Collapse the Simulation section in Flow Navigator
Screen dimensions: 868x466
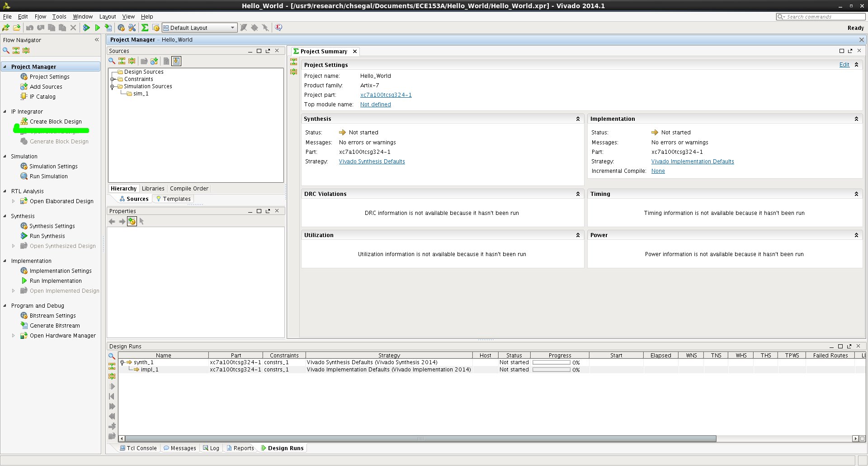click(5, 156)
